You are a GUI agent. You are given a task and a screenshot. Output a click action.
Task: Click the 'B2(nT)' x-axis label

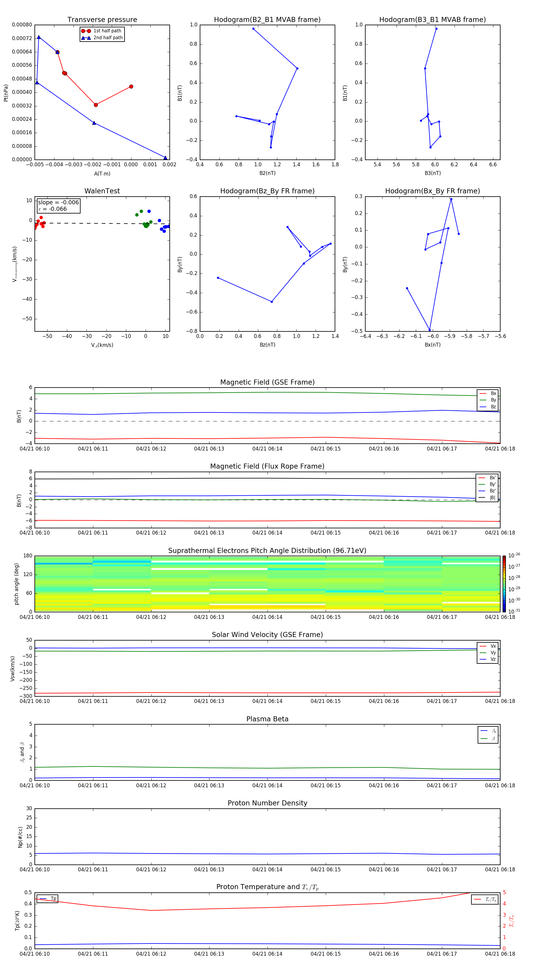click(267, 173)
